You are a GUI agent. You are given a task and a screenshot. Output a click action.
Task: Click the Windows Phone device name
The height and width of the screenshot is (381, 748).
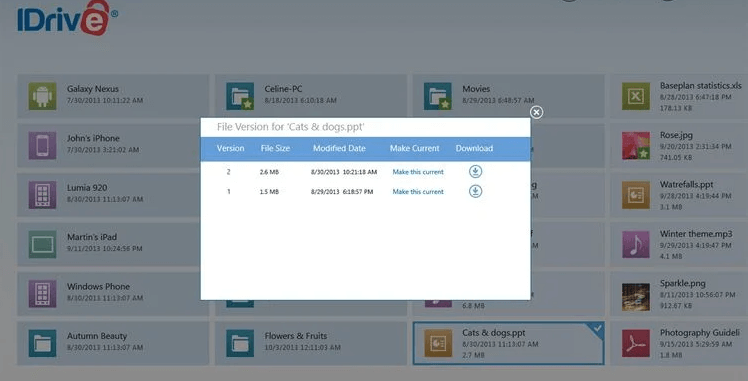tap(98, 287)
